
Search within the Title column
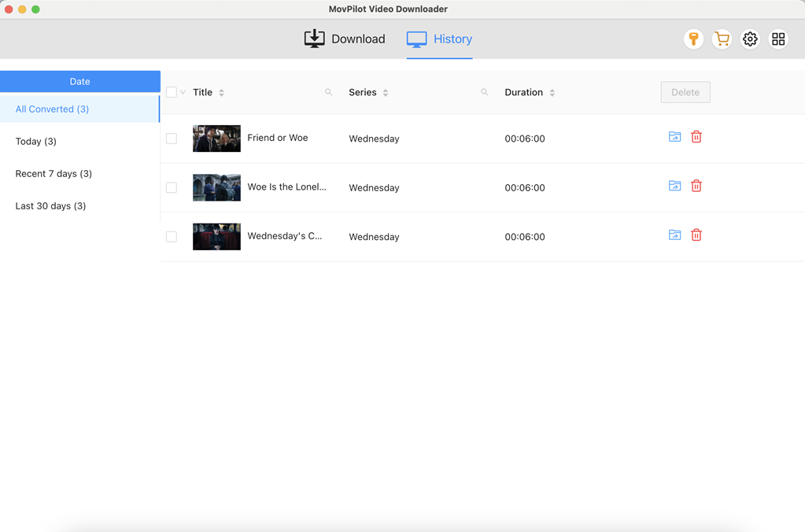click(x=328, y=92)
